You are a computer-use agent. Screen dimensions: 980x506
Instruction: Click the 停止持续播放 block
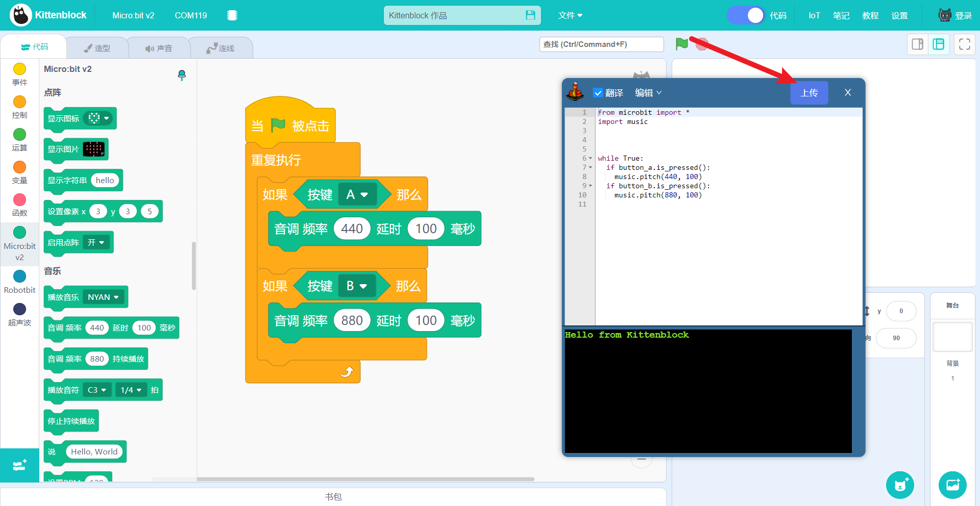[71, 421]
